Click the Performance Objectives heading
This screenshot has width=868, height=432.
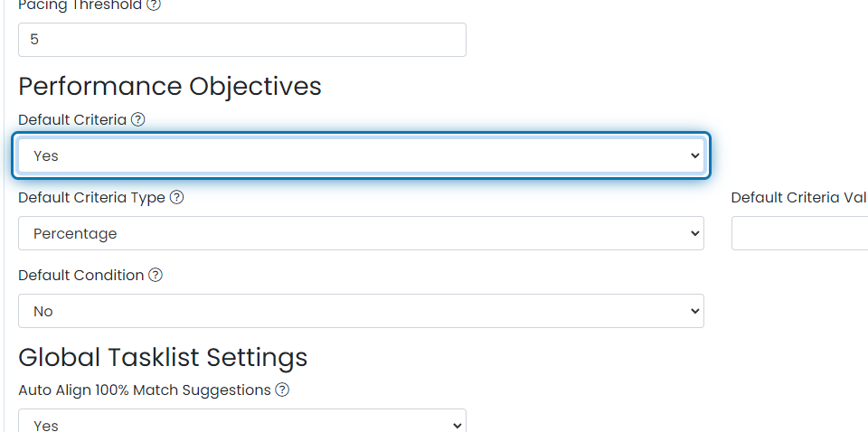[x=170, y=86]
